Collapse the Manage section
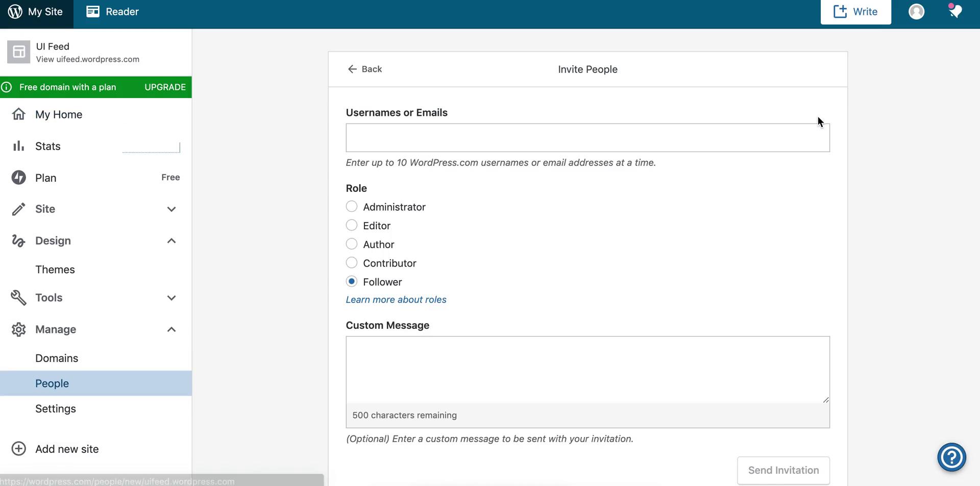 tap(171, 329)
